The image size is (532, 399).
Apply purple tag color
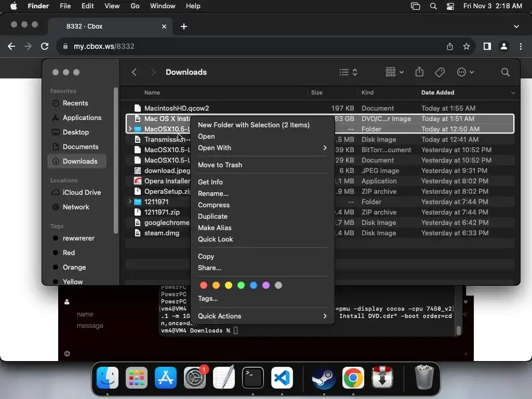click(x=266, y=285)
